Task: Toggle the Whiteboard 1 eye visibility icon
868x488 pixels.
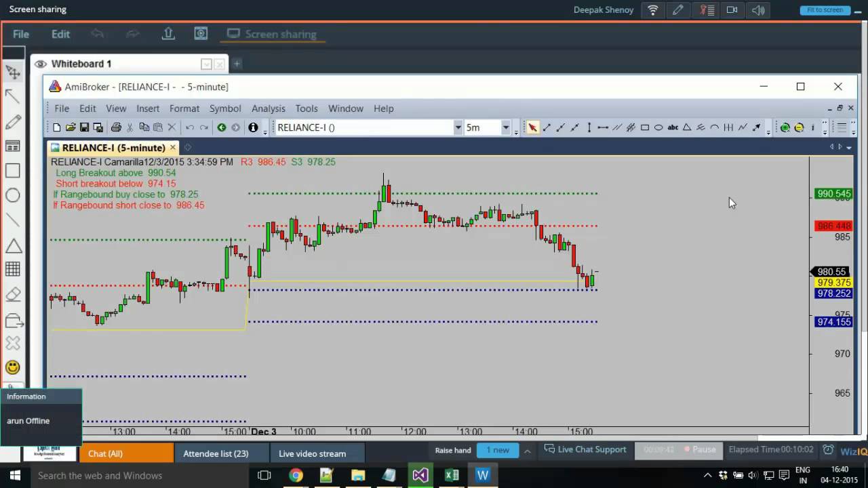Action: click(x=41, y=64)
